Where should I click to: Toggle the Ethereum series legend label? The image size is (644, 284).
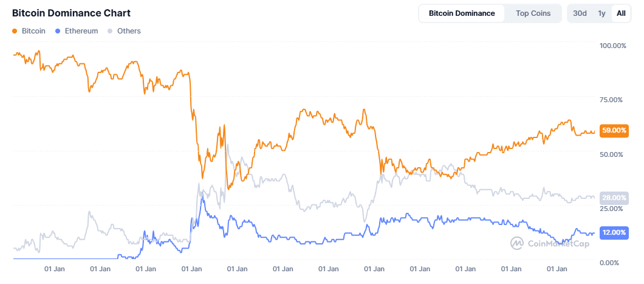tap(81, 31)
